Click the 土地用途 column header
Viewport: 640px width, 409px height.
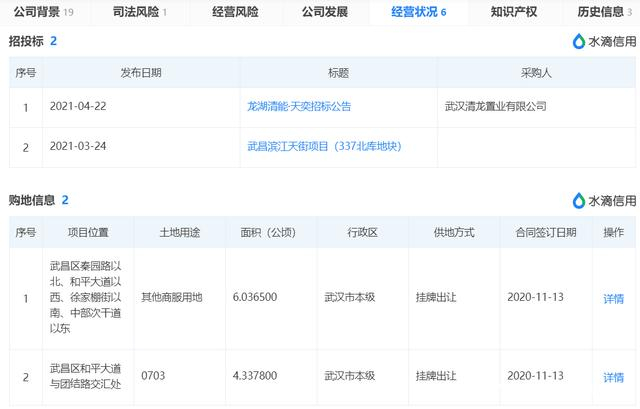[180, 232]
